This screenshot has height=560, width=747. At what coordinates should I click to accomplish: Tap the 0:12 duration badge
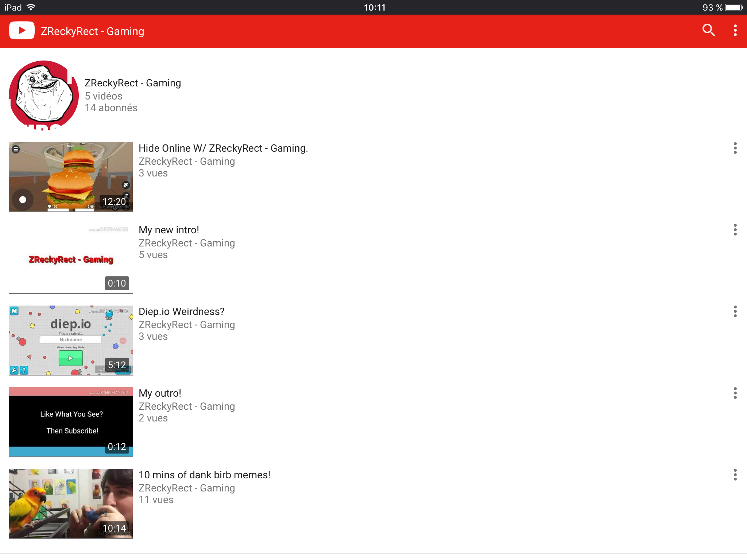tap(117, 447)
